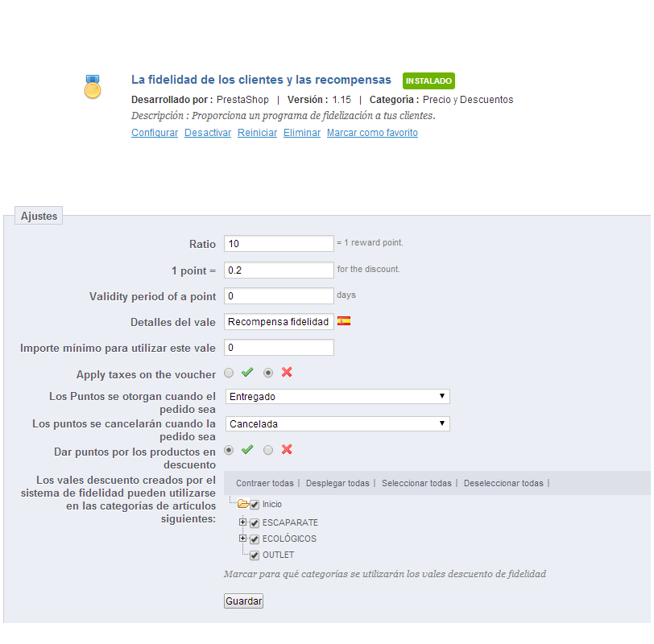This screenshot has height=644, width=654.
Task: Expand the ESCAPARATE category node
Action: point(242,522)
